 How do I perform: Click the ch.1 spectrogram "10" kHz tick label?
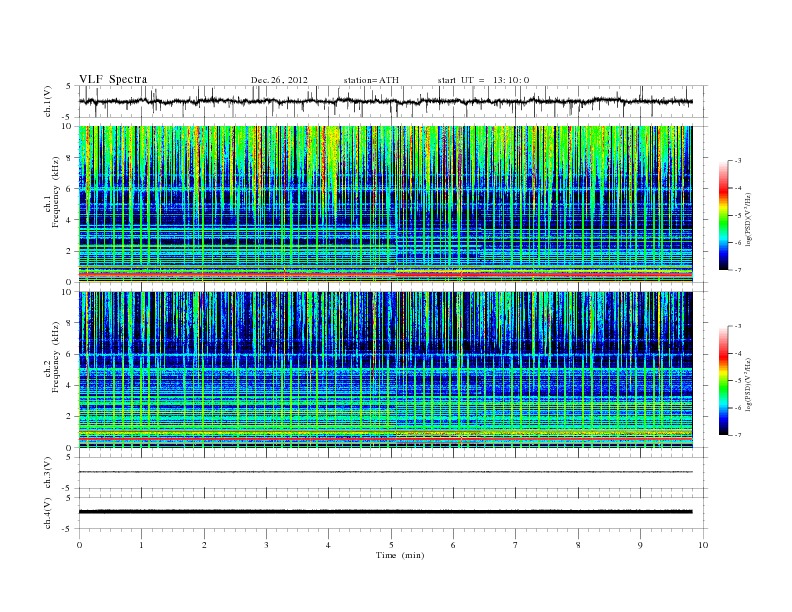point(67,126)
